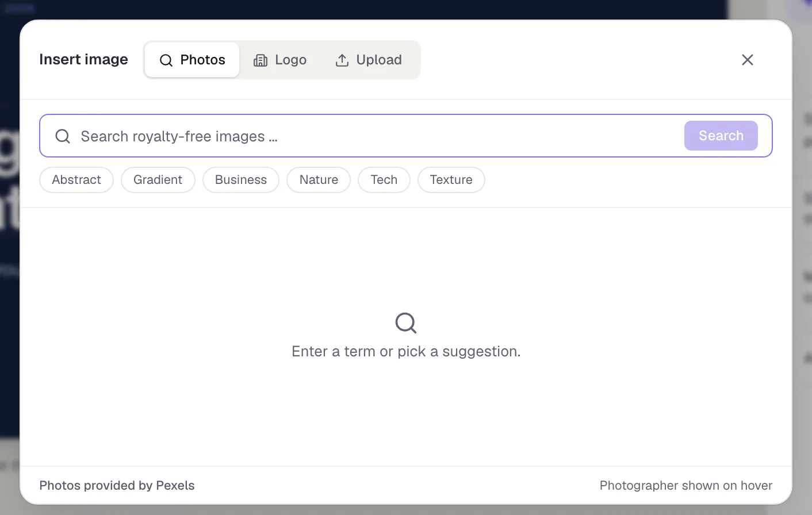Click the 'Photos provided by Pexels' text
Image resolution: width=812 pixels, height=515 pixels.
point(117,486)
